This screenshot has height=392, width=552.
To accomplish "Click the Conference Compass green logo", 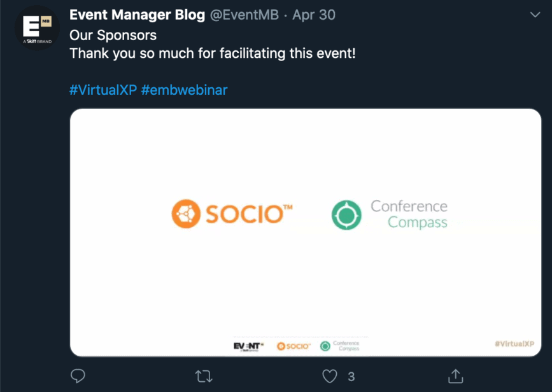I will pos(390,214).
